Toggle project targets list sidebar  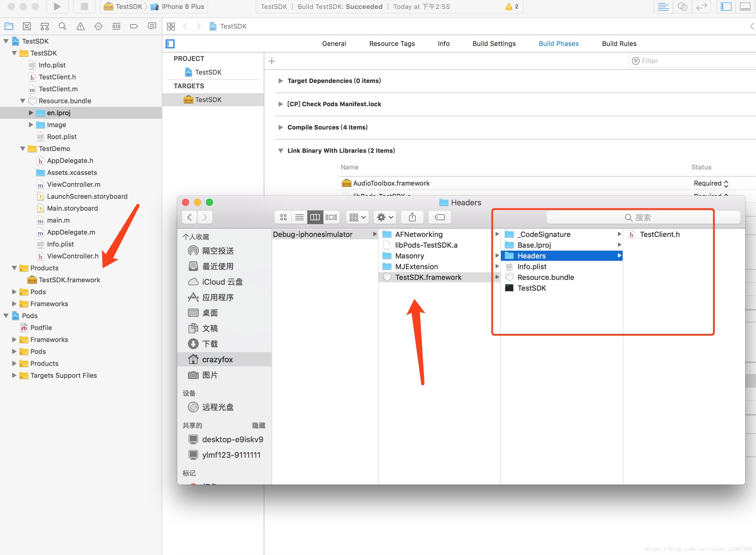[170, 44]
